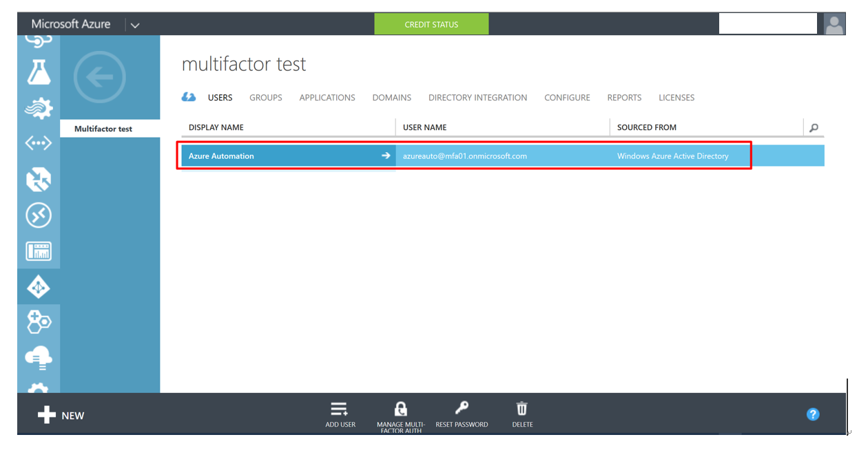The image size is (868, 457).
Task: Open Marketplace hexagons plus sidebar icon
Action: tap(39, 321)
